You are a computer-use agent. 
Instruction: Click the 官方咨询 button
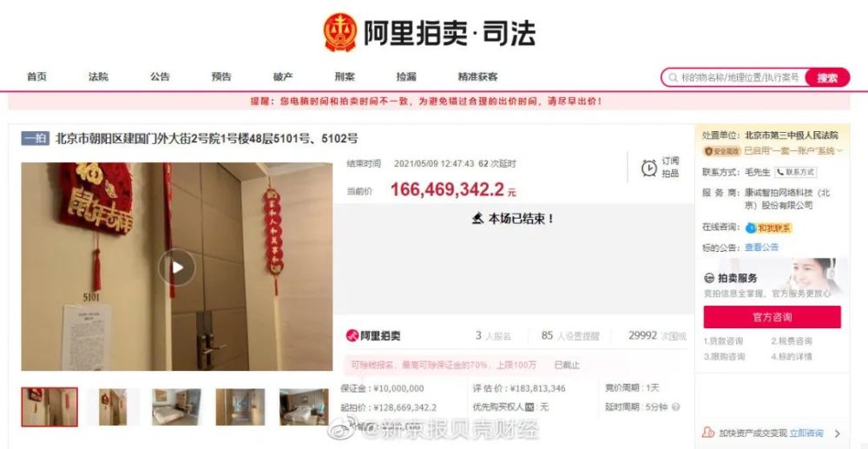coord(773,317)
